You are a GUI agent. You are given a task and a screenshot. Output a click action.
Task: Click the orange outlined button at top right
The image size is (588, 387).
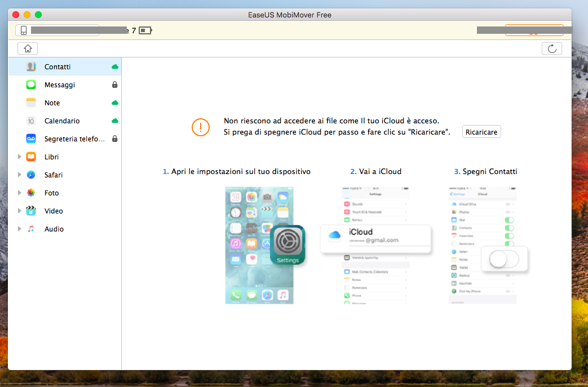tap(533, 30)
